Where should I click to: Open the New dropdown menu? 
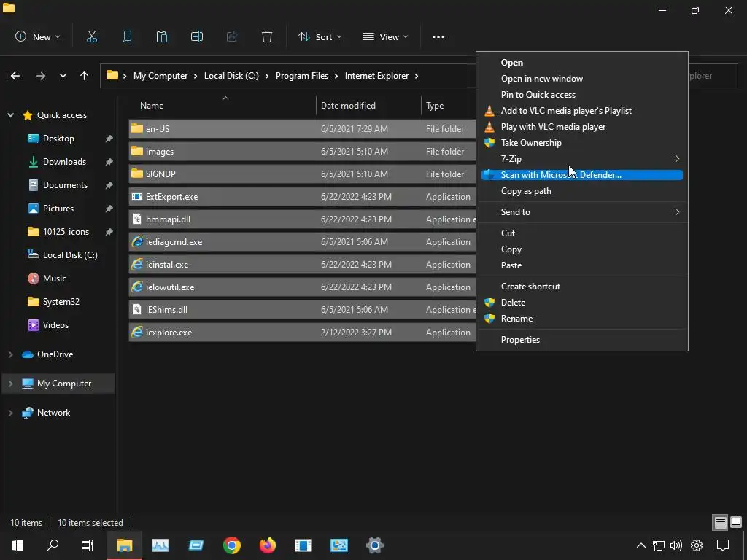[38, 36]
